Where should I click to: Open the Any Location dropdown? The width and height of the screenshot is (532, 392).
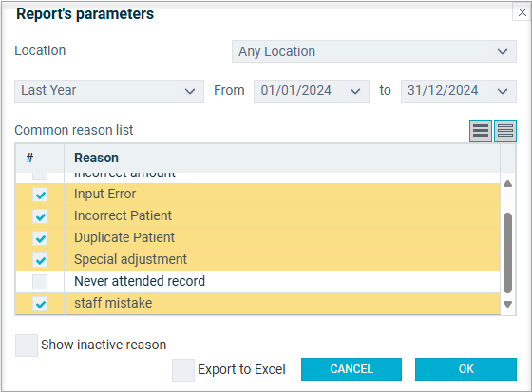pos(374,51)
